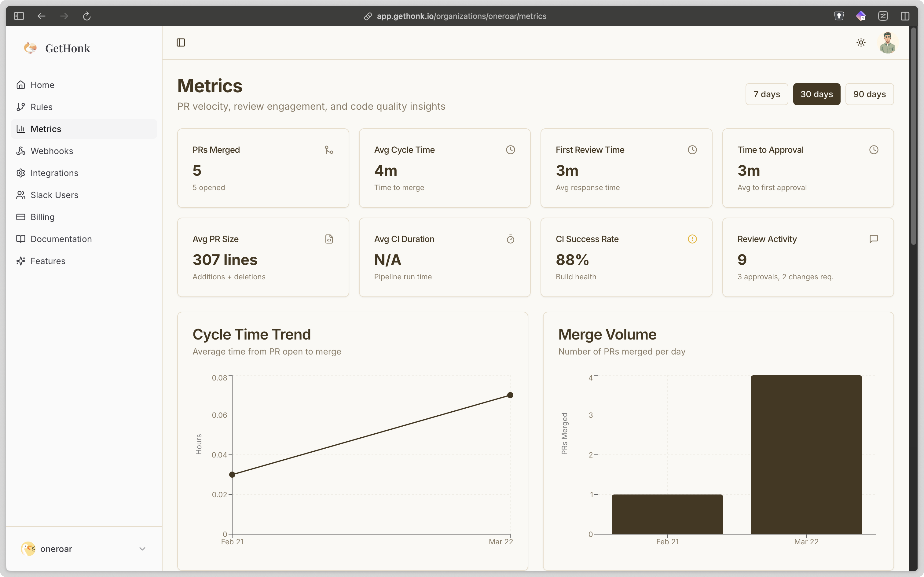924x577 pixels.
Task: Open Slack Users in the sidebar
Action: [84, 195]
